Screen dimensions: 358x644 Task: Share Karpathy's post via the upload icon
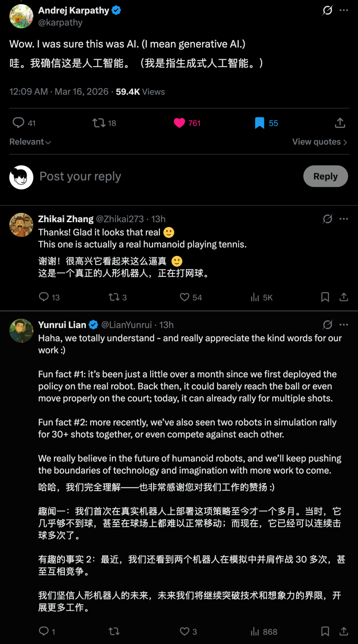click(x=340, y=123)
